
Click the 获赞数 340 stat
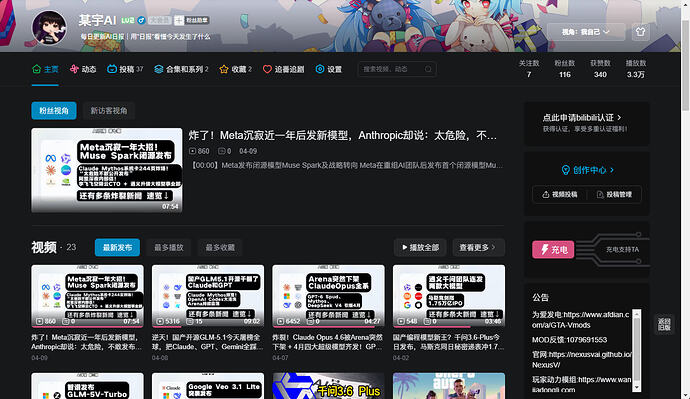600,69
